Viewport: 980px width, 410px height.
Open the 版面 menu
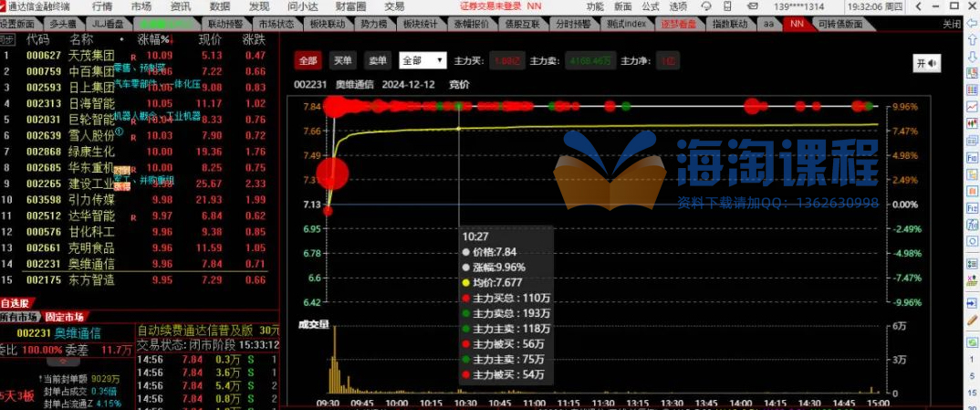pos(622,6)
